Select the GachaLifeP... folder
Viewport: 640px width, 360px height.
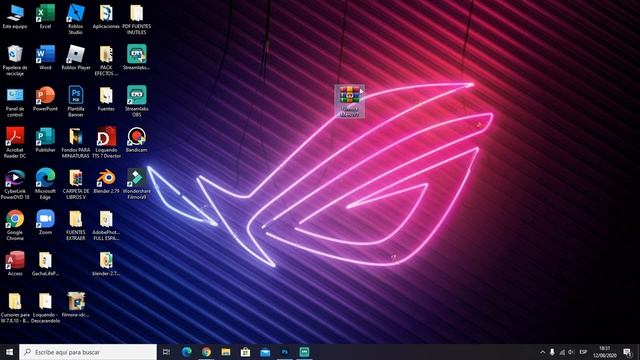point(45,264)
